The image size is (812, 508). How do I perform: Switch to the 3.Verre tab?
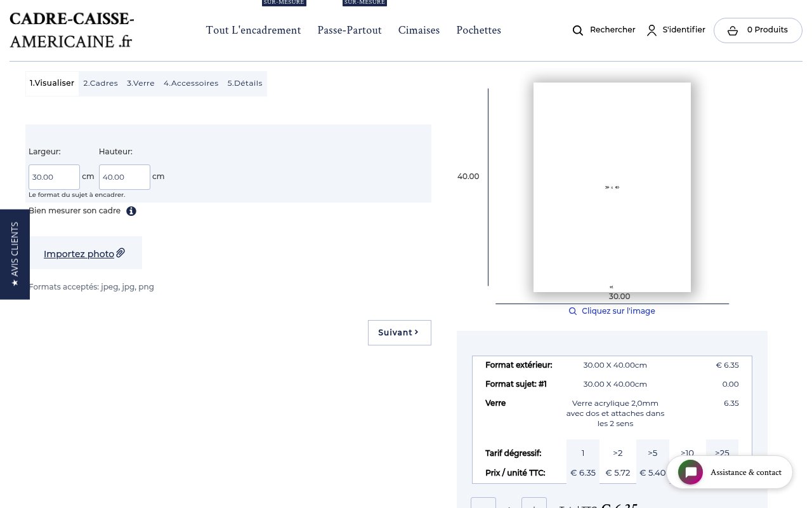coord(141,83)
